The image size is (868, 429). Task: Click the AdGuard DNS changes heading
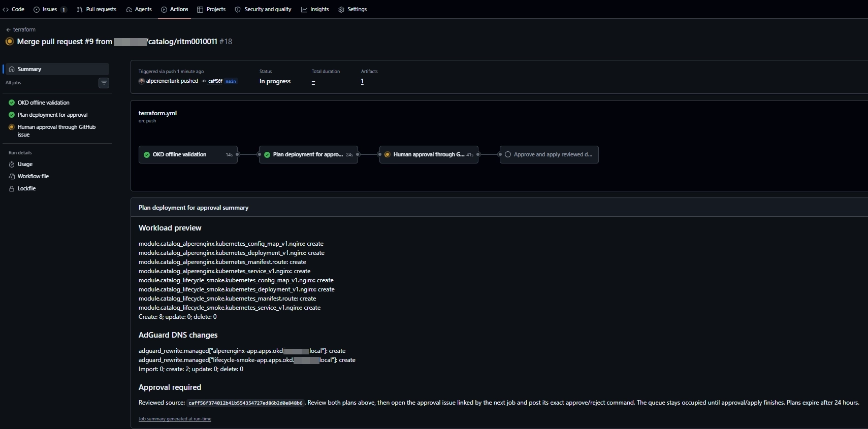178,335
